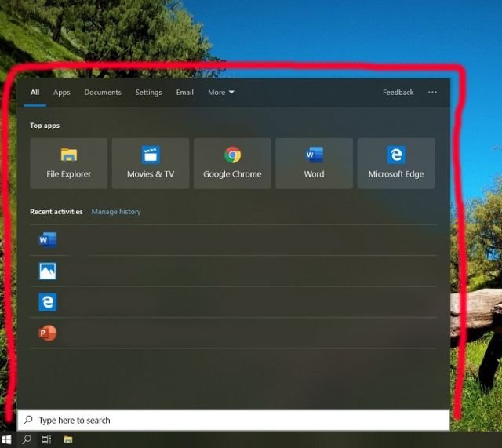This screenshot has height=448, width=502.
Task: Open the recent Edge activity row
Action: click(234, 301)
